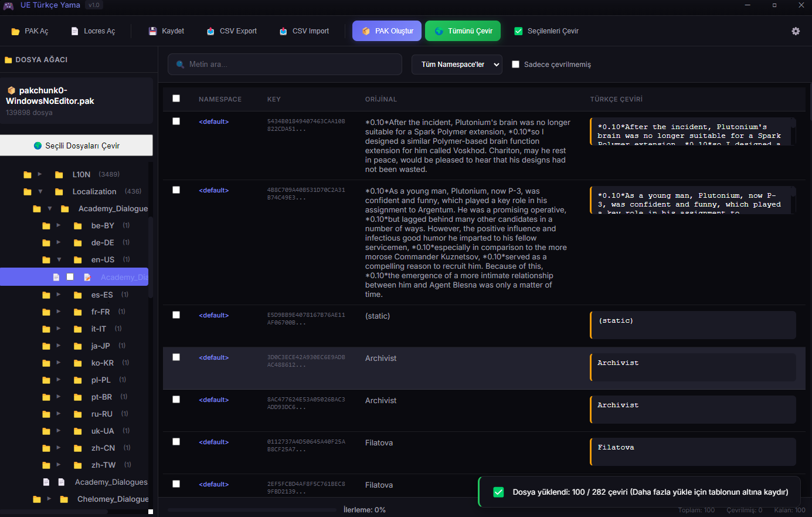Image resolution: width=812 pixels, height=517 pixels.
Task: Focus the Metin ara search field
Action: click(285, 65)
